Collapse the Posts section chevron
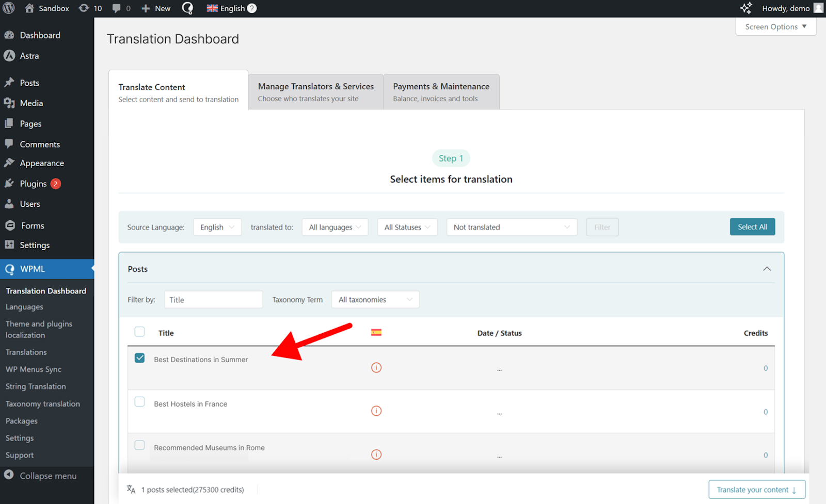The width and height of the screenshot is (826, 504). point(767,269)
